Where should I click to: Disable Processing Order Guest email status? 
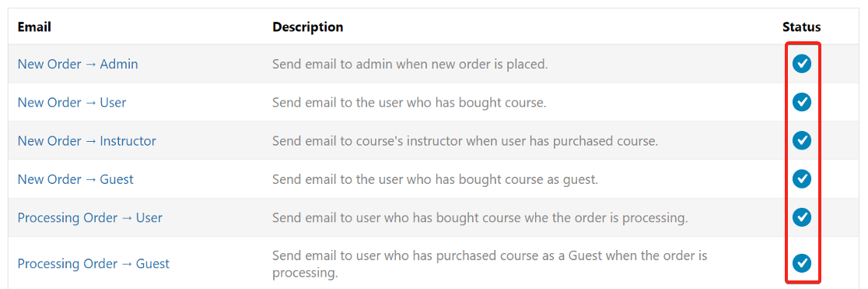pyautogui.click(x=801, y=263)
